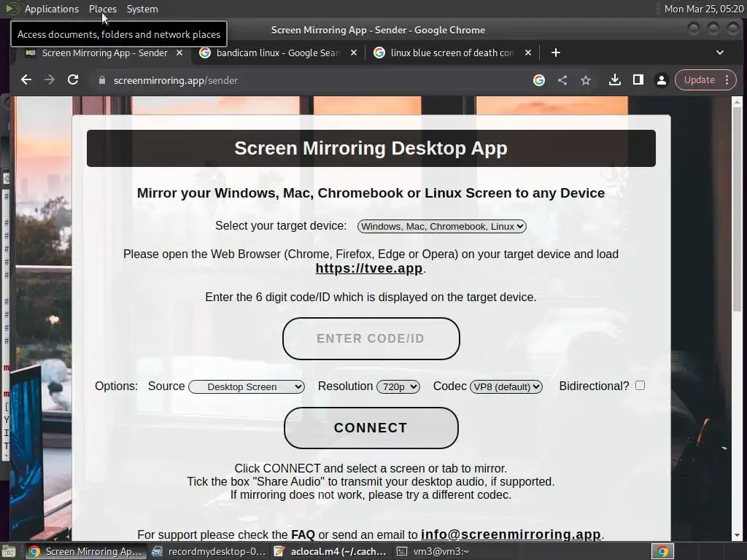Image resolution: width=747 pixels, height=560 pixels.
Task: Click the Google icon in the address bar
Action: [x=539, y=80]
